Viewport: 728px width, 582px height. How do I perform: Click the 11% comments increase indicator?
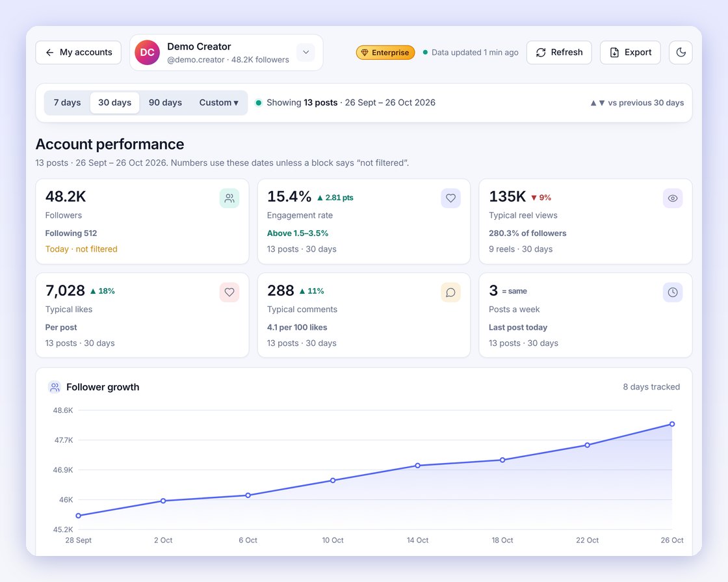(311, 291)
